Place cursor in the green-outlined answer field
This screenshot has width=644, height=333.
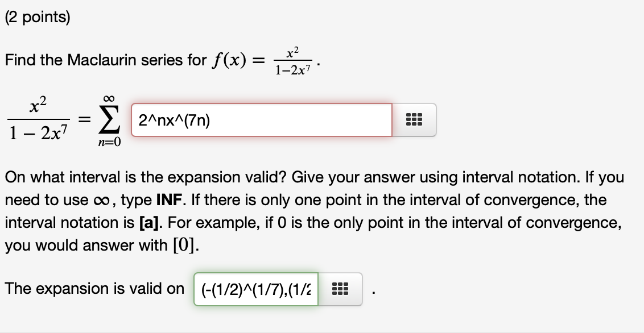(x=255, y=289)
